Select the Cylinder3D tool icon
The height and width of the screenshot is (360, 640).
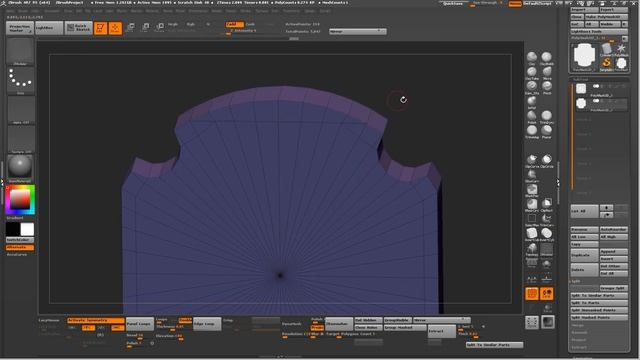[606, 50]
